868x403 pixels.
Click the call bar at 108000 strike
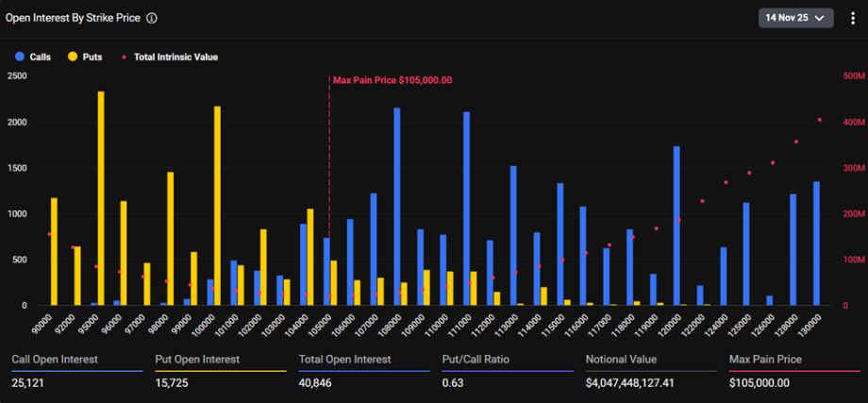point(397,207)
